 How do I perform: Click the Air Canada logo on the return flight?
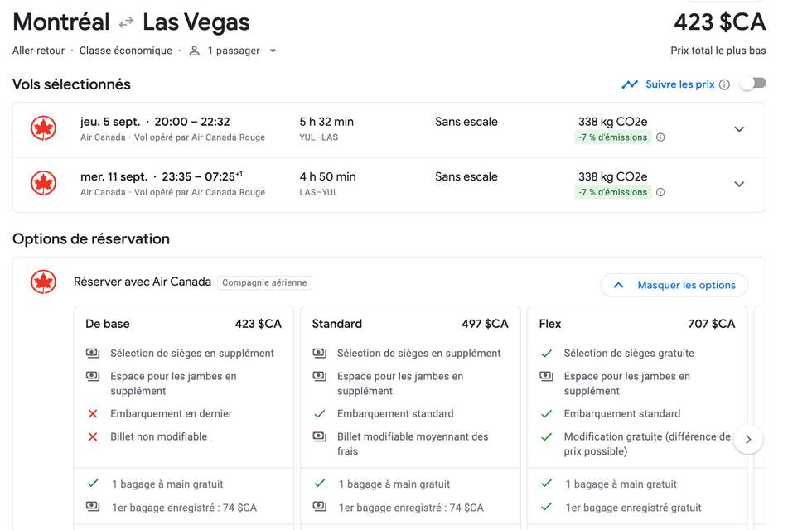(x=42, y=184)
